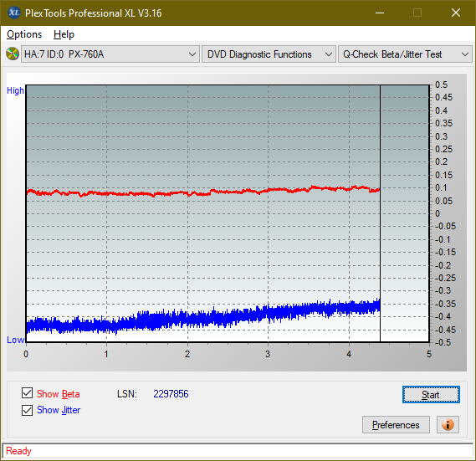Toggle the Show Jitter checkbox

[27, 410]
